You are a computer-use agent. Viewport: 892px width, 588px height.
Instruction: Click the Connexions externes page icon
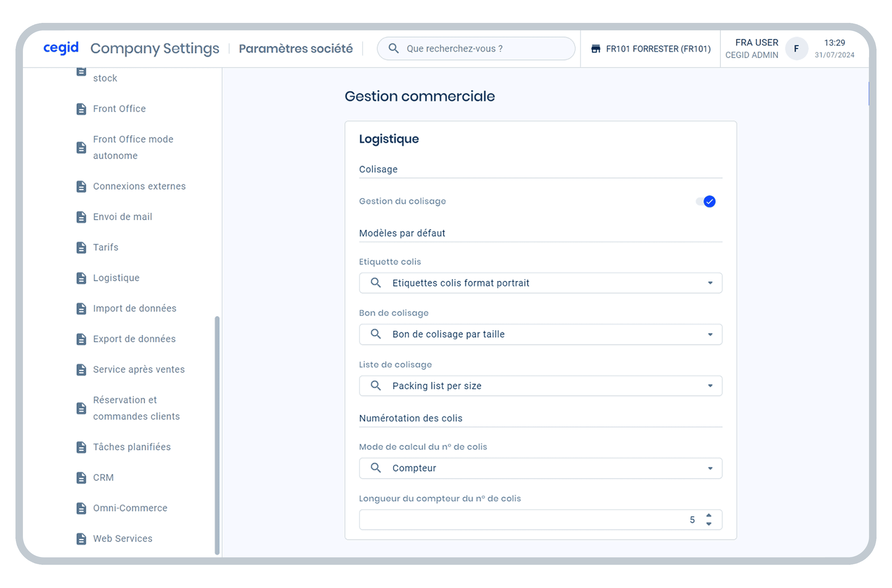[81, 187]
